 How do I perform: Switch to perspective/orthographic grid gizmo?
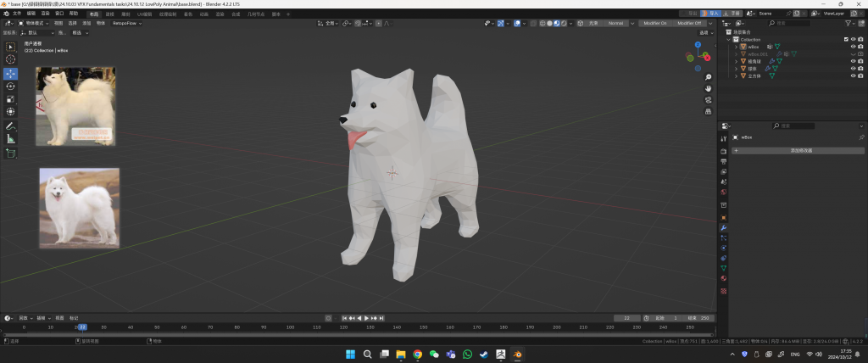(x=708, y=110)
